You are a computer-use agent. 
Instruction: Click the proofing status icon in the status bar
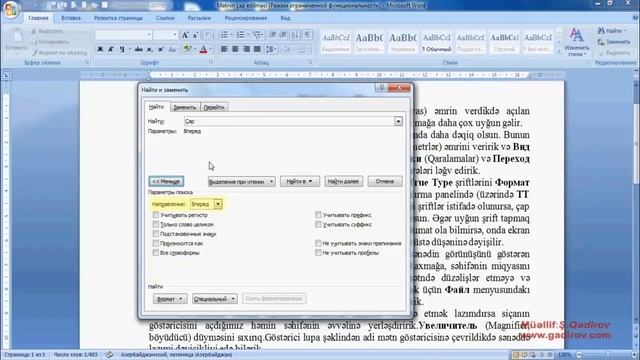pos(109,355)
